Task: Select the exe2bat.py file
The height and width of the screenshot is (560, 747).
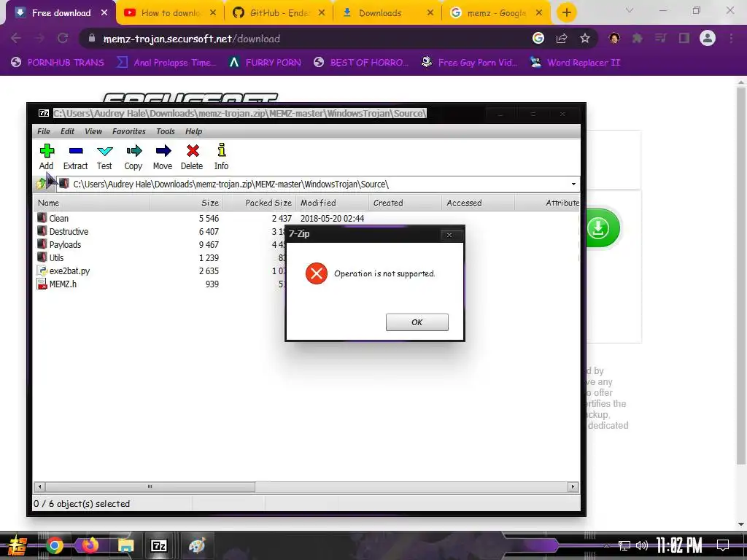Action: (x=69, y=271)
